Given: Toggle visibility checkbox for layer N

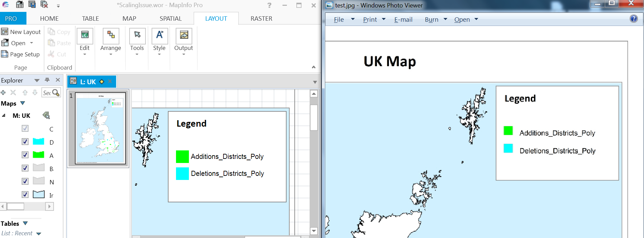Looking at the screenshot, I should point(25,181).
